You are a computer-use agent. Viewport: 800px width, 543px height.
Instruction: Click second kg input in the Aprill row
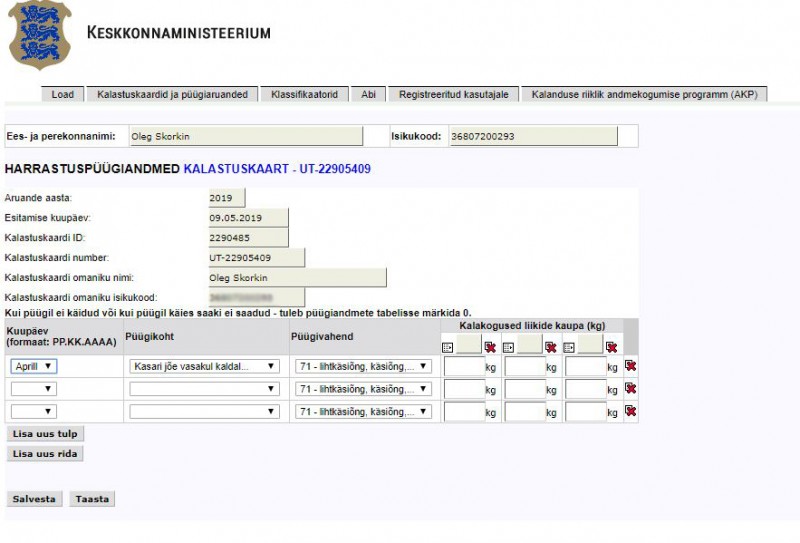point(525,366)
